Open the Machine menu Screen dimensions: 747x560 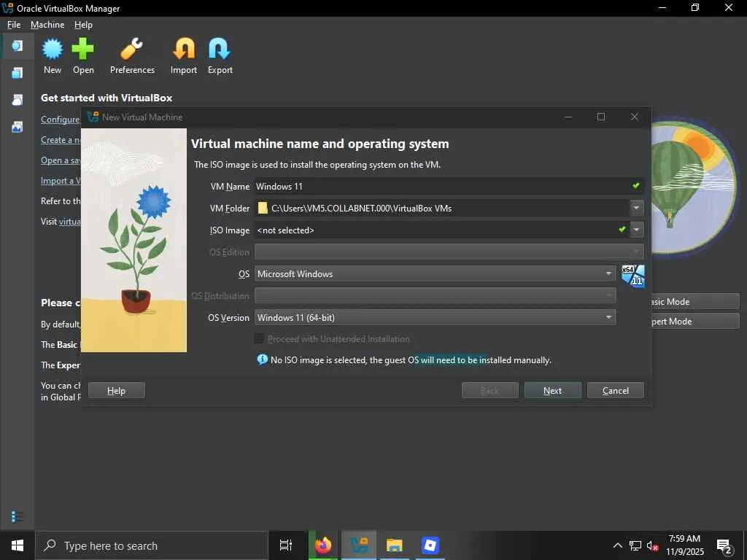click(x=47, y=25)
